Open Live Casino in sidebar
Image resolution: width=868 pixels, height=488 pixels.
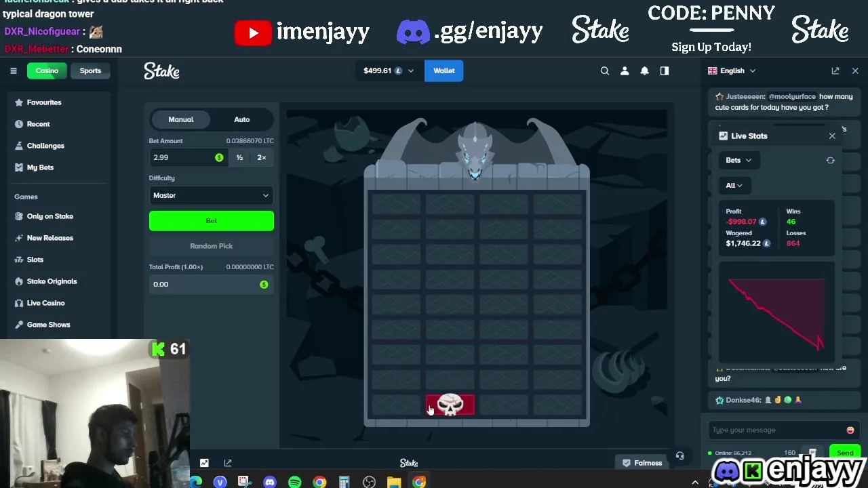45,303
